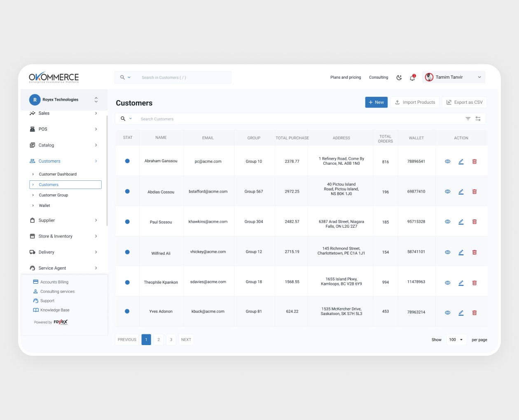Click the trash icon for Yves Adonon
This screenshot has width=519, height=420.
474,313
